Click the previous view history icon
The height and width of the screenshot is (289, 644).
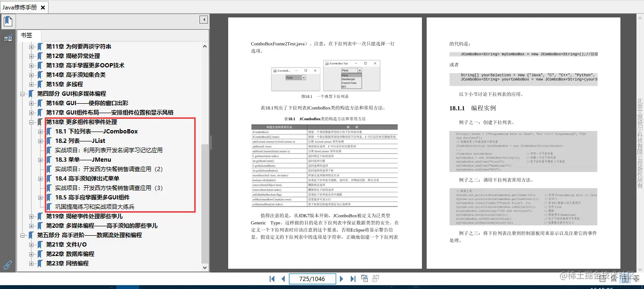click(x=364, y=278)
